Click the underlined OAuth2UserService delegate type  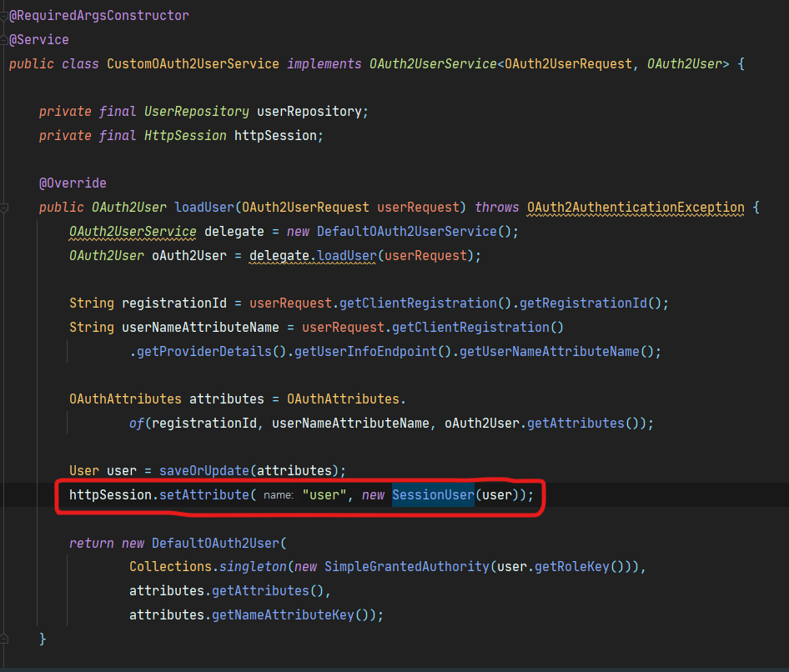pyautogui.click(x=133, y=232)
